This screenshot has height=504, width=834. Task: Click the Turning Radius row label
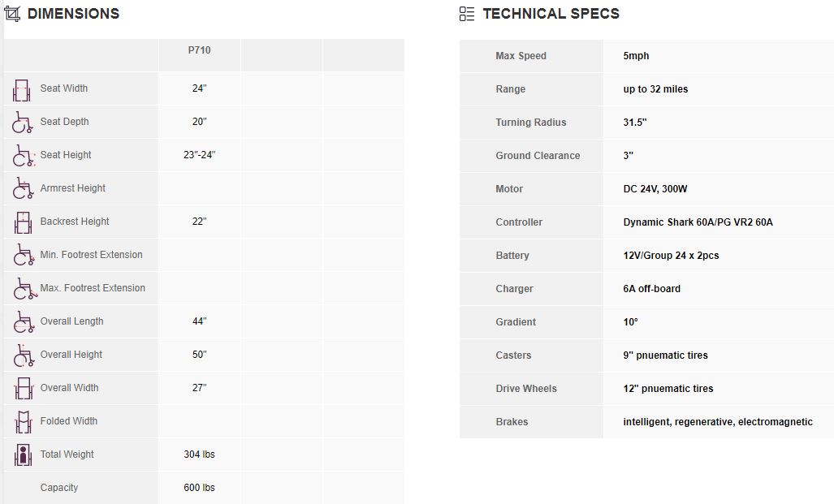click(531, 123)
